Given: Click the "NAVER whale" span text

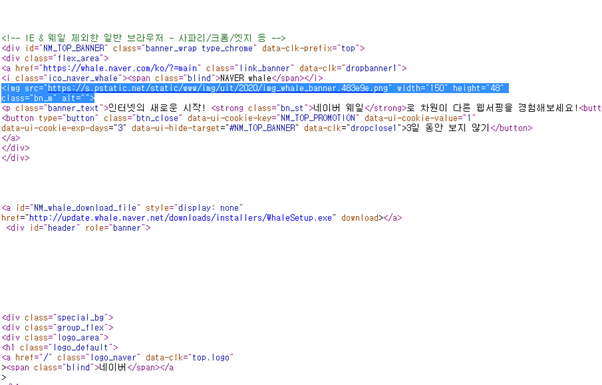Looking at the screenshot, I should (x=246, y=78).
